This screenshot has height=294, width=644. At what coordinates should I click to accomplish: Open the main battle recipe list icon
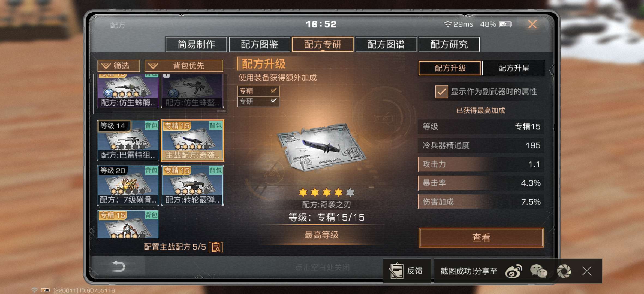[x=216, y=247]
